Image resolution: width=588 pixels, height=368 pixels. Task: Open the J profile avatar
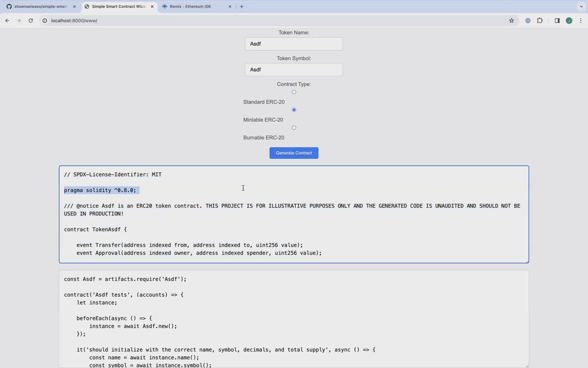pos(569,20)
